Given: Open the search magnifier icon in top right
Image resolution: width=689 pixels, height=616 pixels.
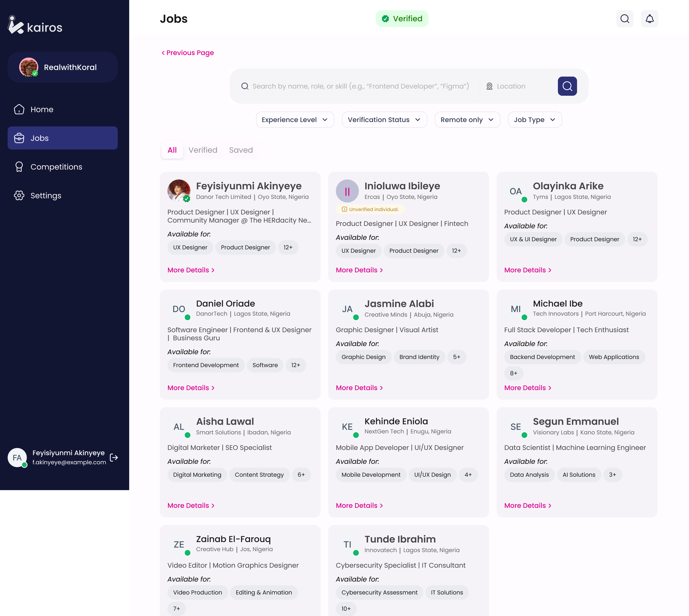Looking at the screenshot, I should [625, 19].
